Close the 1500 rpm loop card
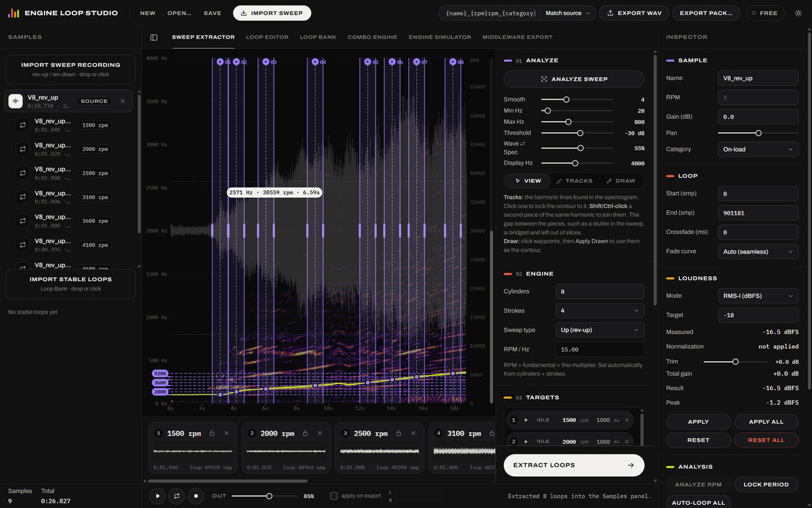Image resolution: width=812 pixels, height=508 pixels. coord(227,433)
